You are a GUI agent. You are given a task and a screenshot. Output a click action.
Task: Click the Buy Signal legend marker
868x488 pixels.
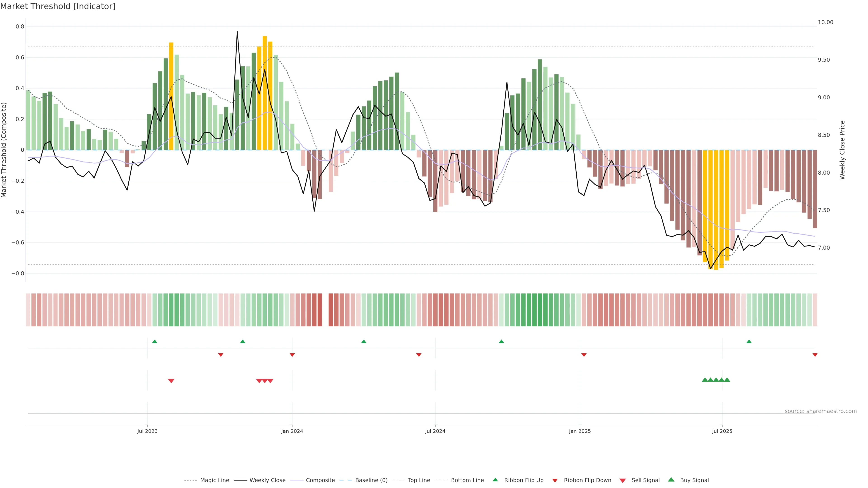[671, 480]
